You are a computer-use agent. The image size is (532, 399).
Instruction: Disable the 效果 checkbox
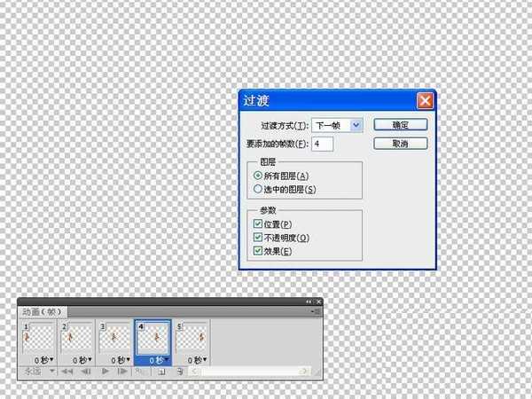tap(258, 252)
